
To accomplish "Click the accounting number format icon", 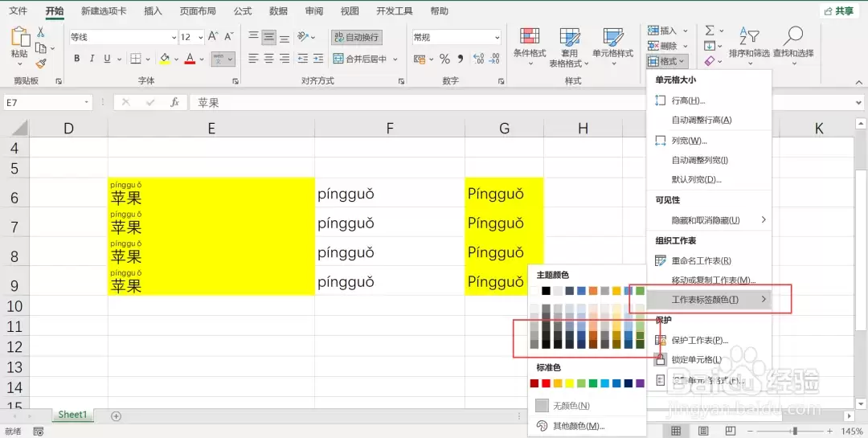I will pyautogui.click(x=420, y=59).
